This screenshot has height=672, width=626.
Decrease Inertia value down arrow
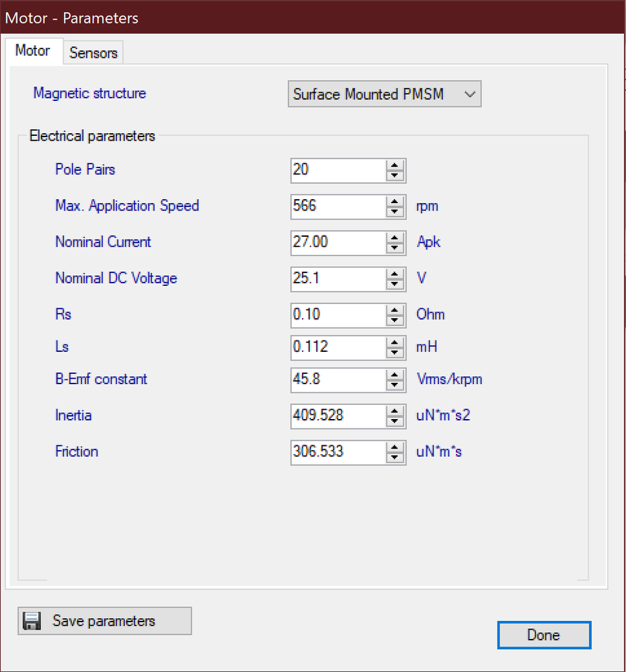coord(395,421)
